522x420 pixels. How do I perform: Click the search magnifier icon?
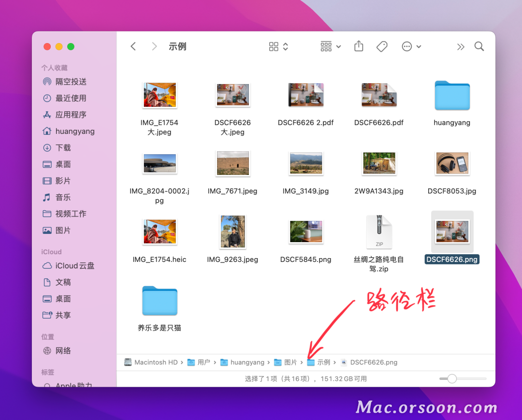pyautogui.click(x=479, y=46)
